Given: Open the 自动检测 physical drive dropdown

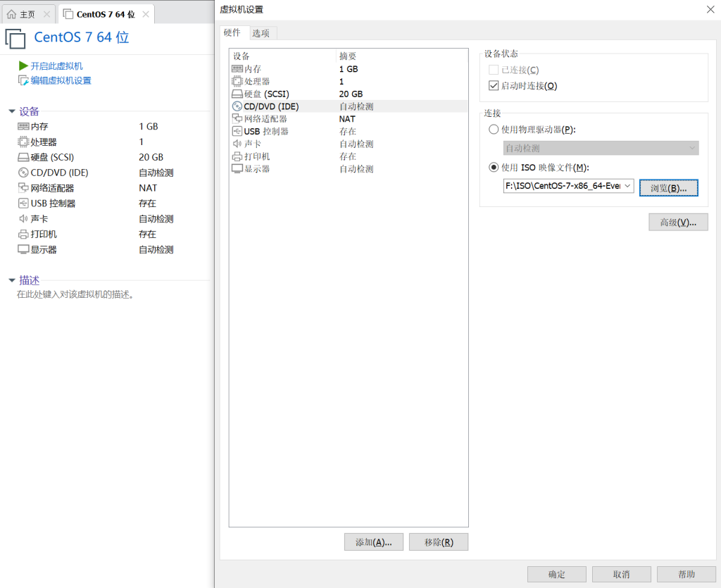Looking at the screenshot, I should tap(601, 148).
